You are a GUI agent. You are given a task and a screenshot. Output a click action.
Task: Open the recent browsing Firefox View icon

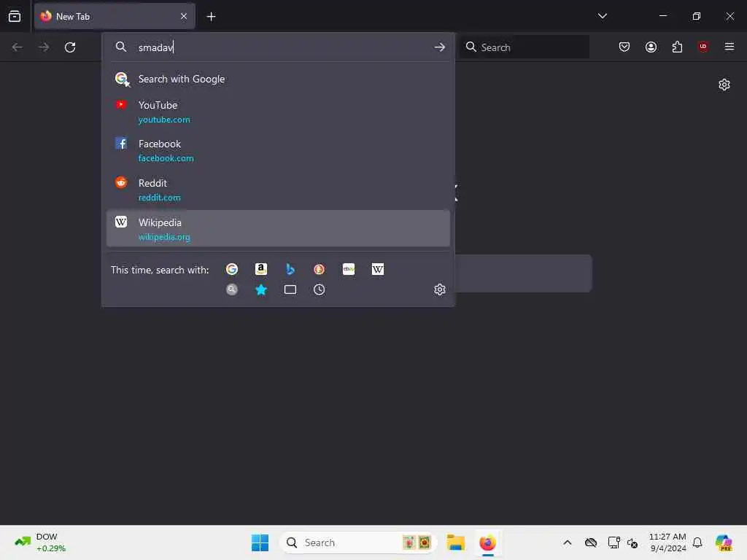click(x=15, y=16)
